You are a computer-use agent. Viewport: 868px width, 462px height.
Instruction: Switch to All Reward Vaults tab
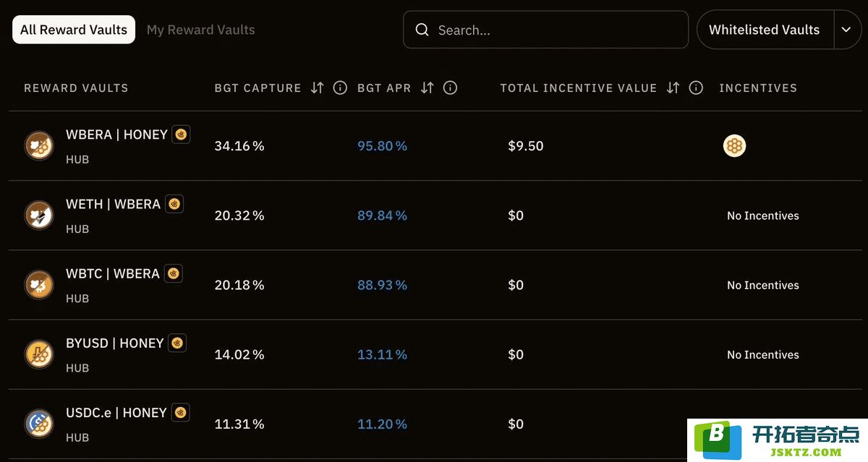tap(74, 30)
